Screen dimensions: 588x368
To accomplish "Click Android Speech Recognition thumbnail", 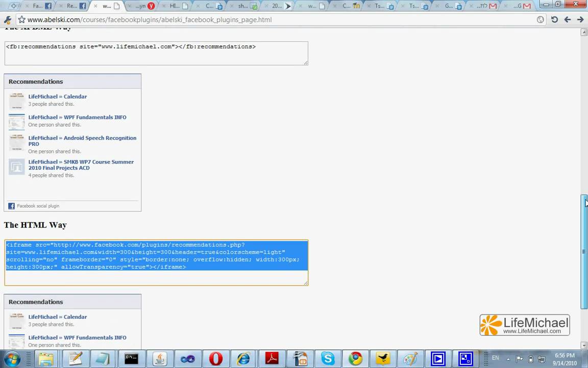I will coord(17,143).
